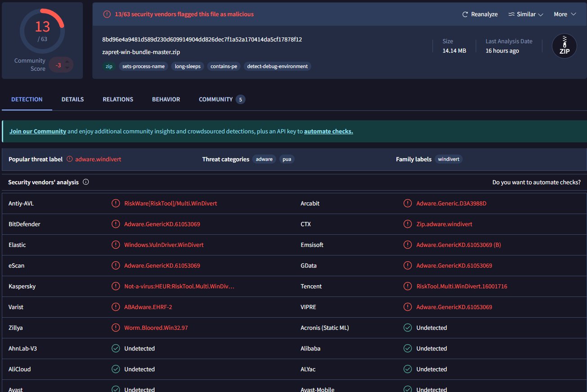Click the Kaspersky detection alert icon
Viewport: 587px width, 392px height.
tap(116, 287)
